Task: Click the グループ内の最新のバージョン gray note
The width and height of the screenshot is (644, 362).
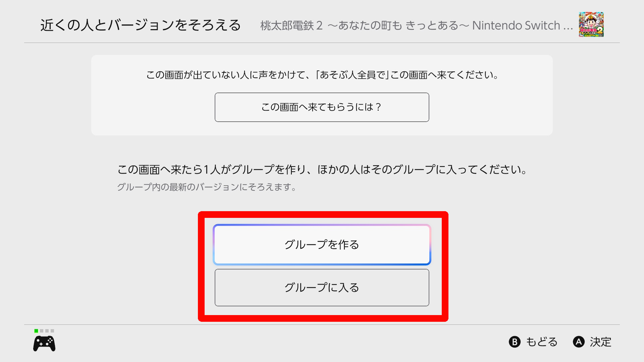Action: coord(207,187)
